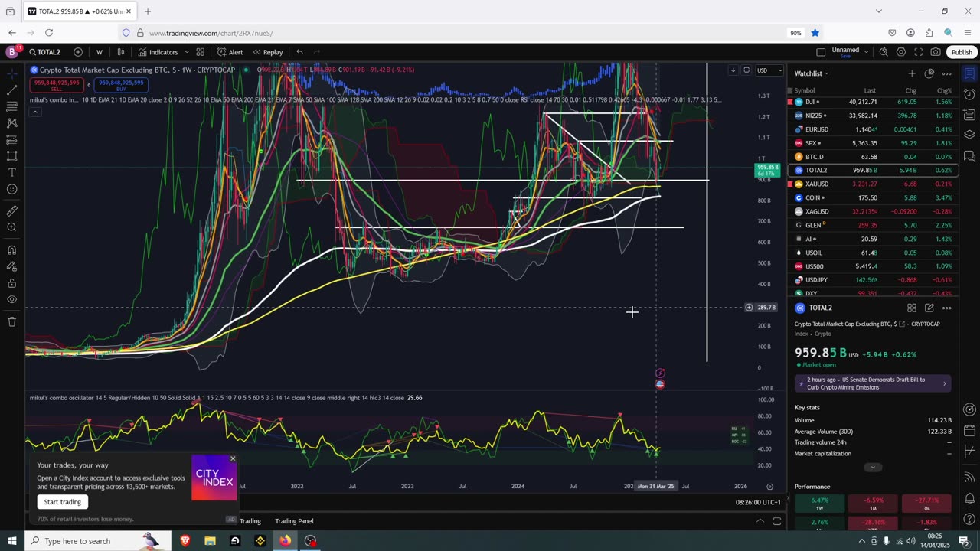Screen dimensions: 980x551
Task: Open the quick search magnifier icon
Action: tap(884, 52)
